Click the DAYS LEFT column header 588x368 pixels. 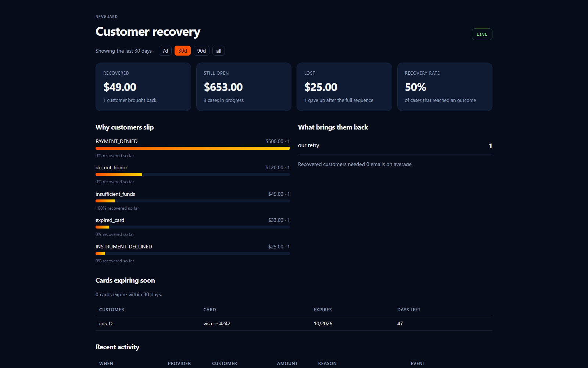pyautogui.click(x=409, y=310)
